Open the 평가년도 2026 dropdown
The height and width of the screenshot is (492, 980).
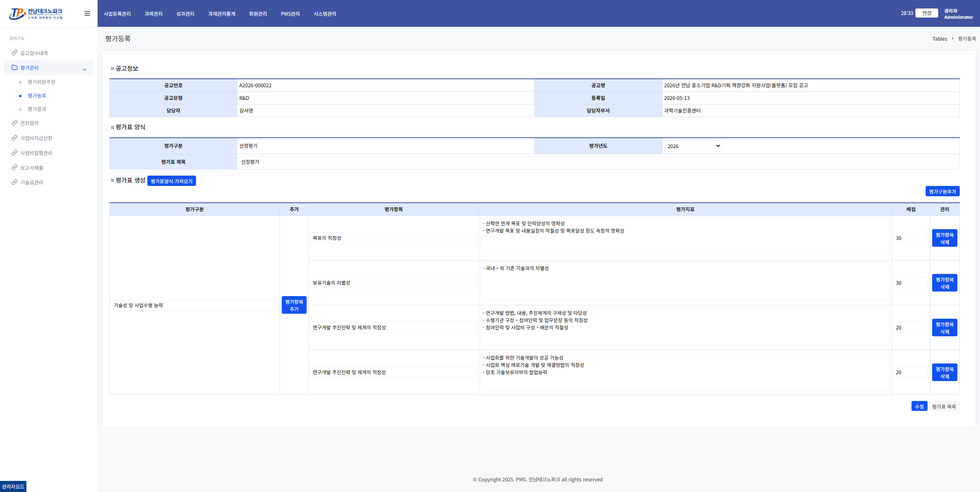[x=693, y=146]
